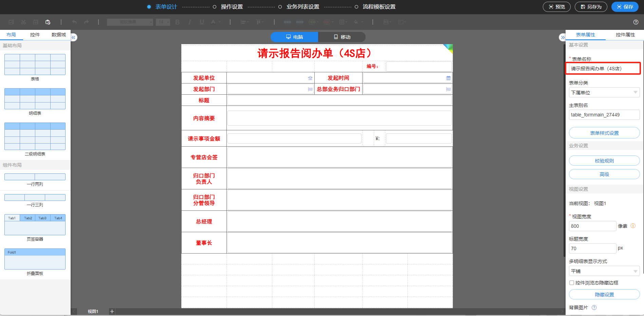The image size is (644, 316).
Task: Expand the 多明细表显示方式 dropdown
Action: coord(604,271)
